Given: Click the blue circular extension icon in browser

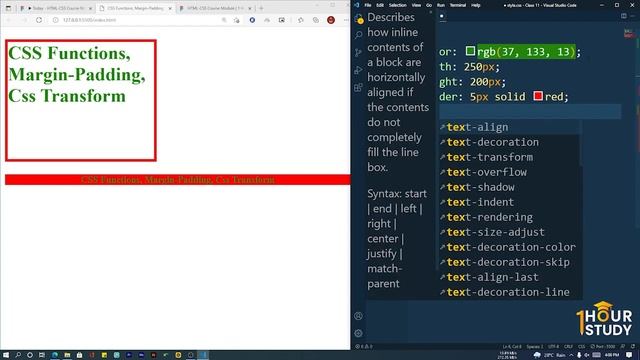Looking at the screenshot, I should [252, 20].
